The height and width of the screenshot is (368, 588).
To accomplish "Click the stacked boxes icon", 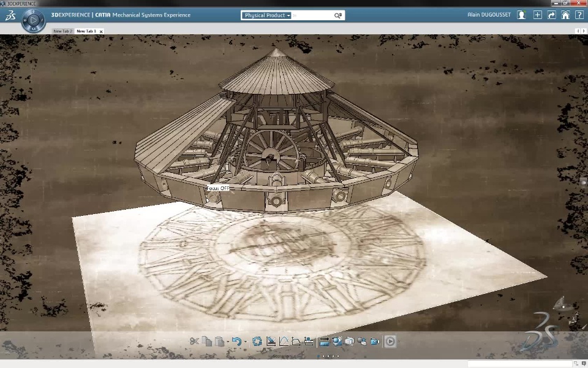I will [350, 341].
